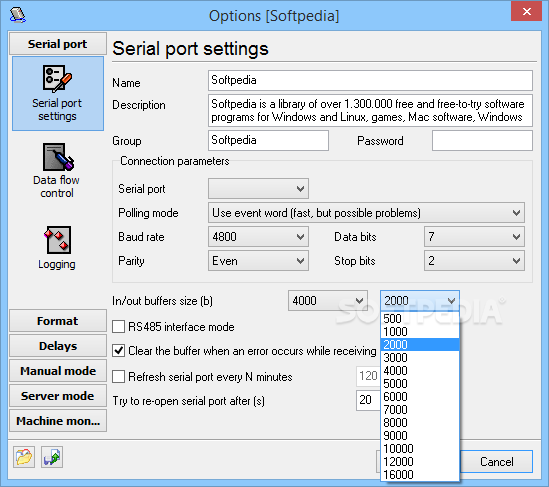Collapse the open 2000 buffer size dropdown

pyautogui.click(x=420, y=300)
